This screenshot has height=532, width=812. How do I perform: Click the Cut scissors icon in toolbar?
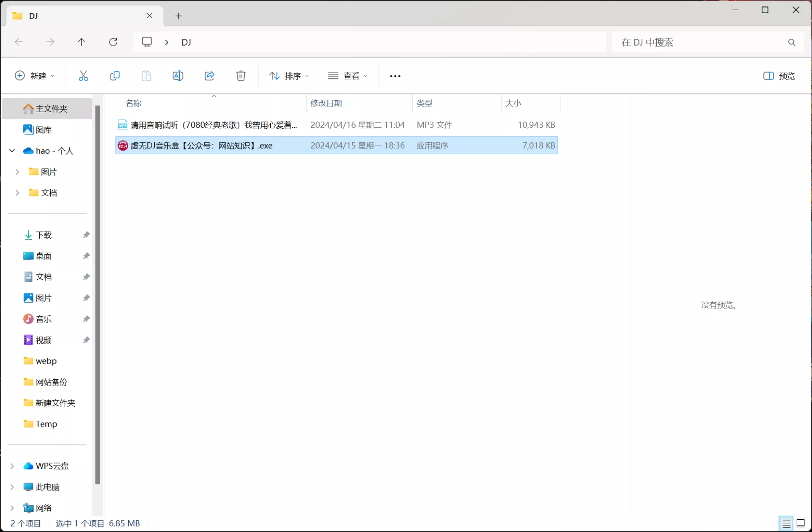(x=83, y=76)
